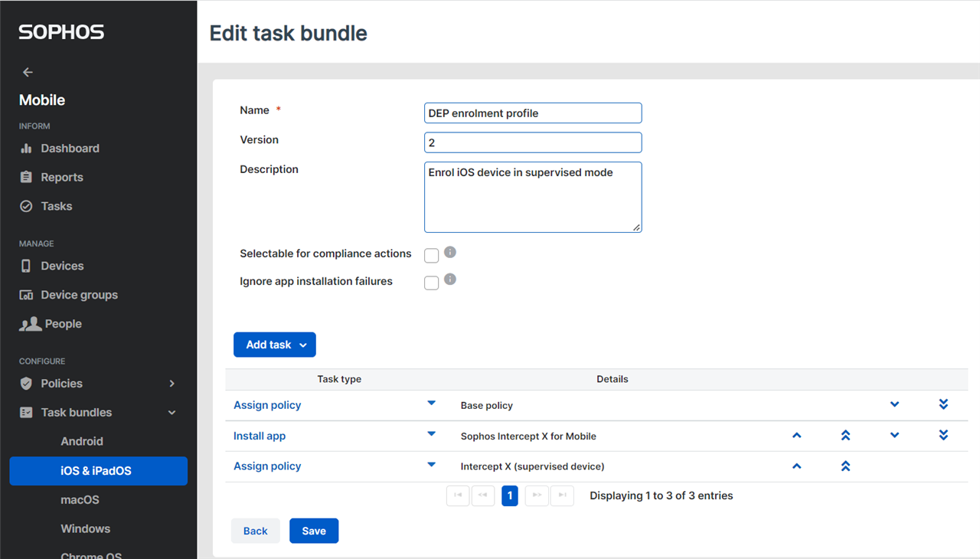Click the SOPHOS logo
The width and height of the screenshot is (980, 559).
[61, 32]
